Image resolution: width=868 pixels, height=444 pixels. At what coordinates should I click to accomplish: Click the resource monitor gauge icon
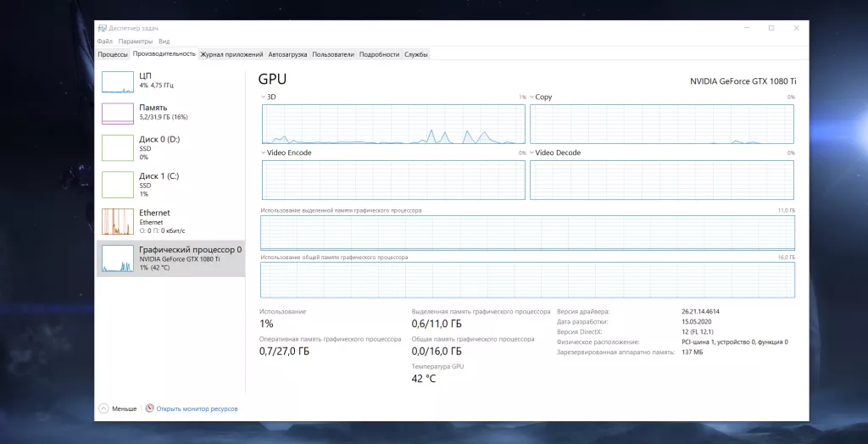point(149,408)
